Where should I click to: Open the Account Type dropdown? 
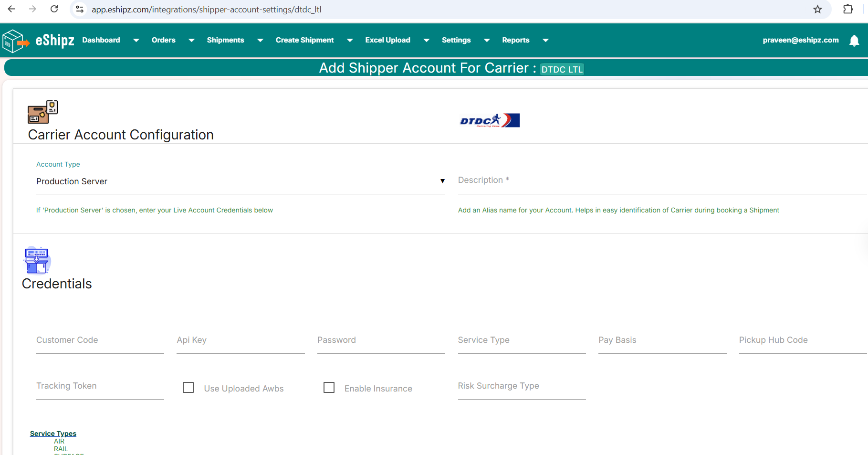tap(241, 181)
